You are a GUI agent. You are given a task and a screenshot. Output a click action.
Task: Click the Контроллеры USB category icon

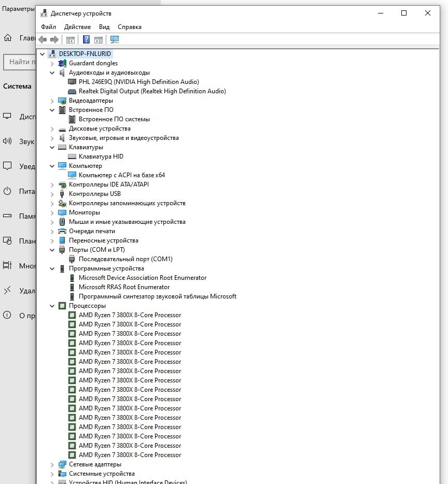click(x=62, y=194)
